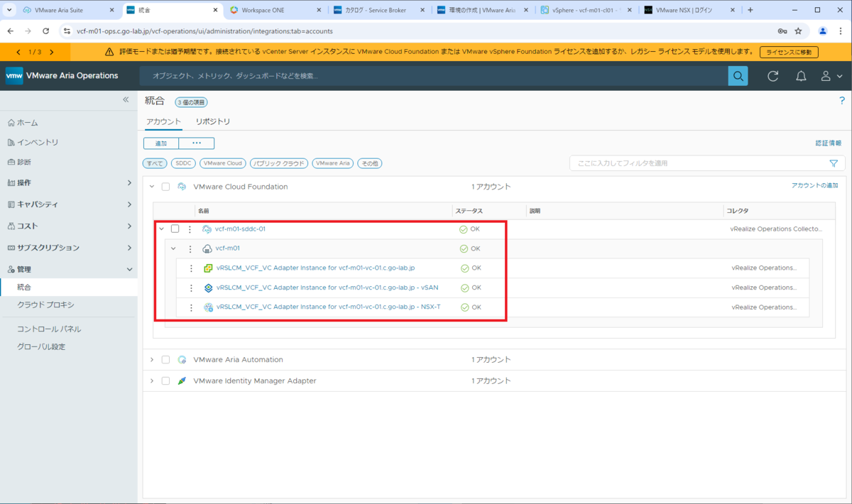Check the VMware Identity Manager Adapter checkbox
The height and width of the screenshot is (504, 852).
click(x=165, y=380)
